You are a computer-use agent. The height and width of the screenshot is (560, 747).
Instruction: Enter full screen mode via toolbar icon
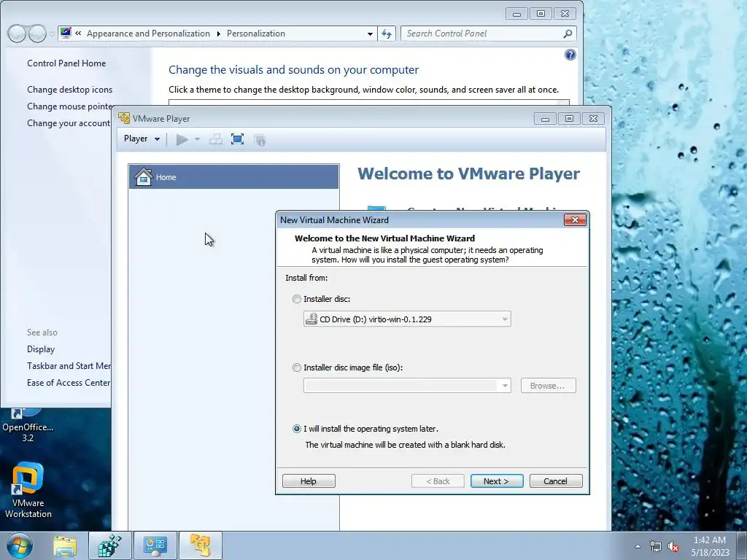tap(237, 139)
